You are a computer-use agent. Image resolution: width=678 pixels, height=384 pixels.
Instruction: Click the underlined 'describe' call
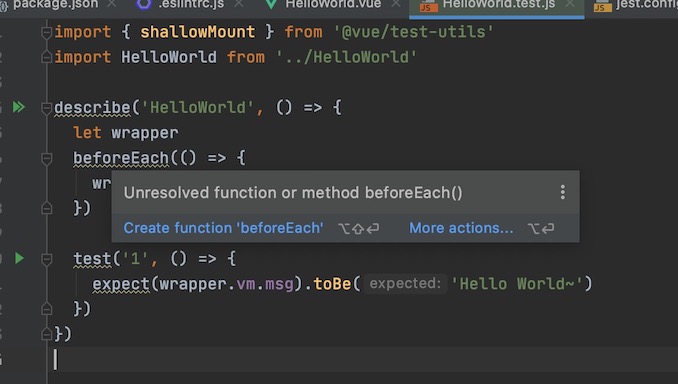[92, 108]
